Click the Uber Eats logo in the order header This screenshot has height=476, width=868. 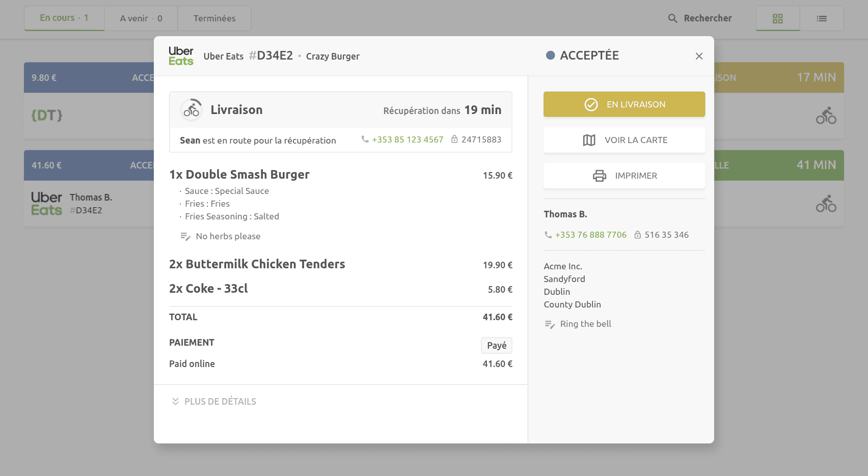point(180,55)
